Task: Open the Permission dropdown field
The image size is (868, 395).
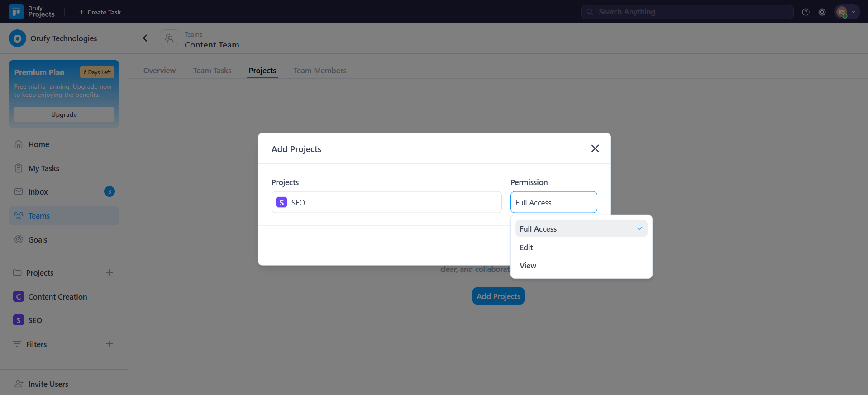Action: coord(553,202)
